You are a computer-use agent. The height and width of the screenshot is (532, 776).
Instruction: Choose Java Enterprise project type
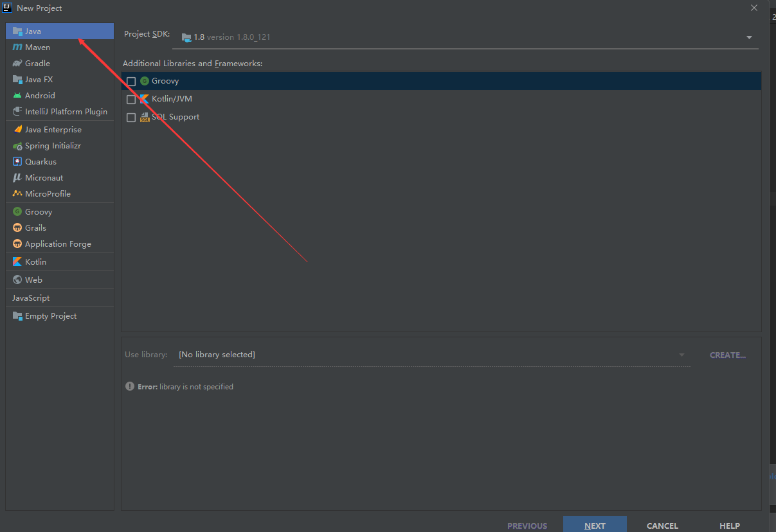click(x=60, y=129)
